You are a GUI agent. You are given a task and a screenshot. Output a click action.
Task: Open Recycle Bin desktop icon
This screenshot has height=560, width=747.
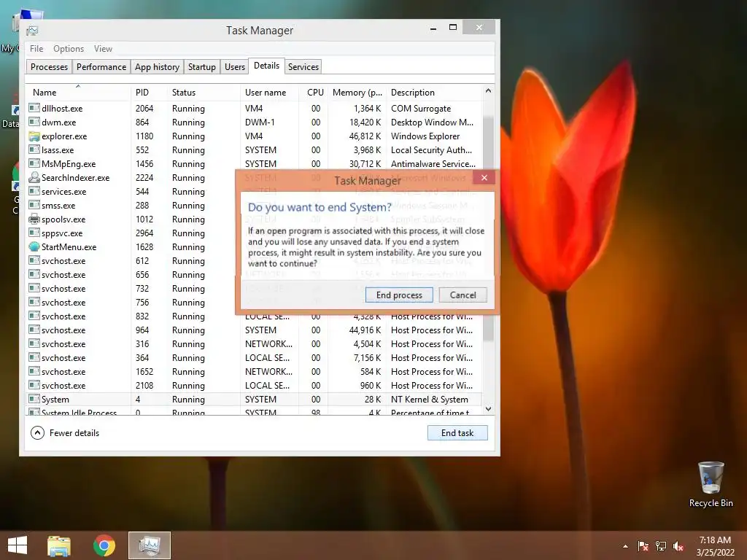tap(711, 484)
